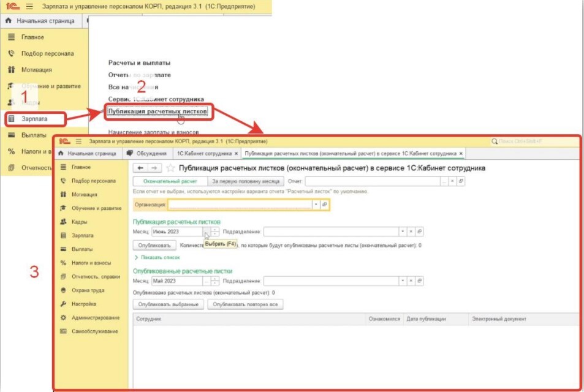Click the month stepper beside Июнь 2023
The image size is (584, 392).
click(215, 232)
